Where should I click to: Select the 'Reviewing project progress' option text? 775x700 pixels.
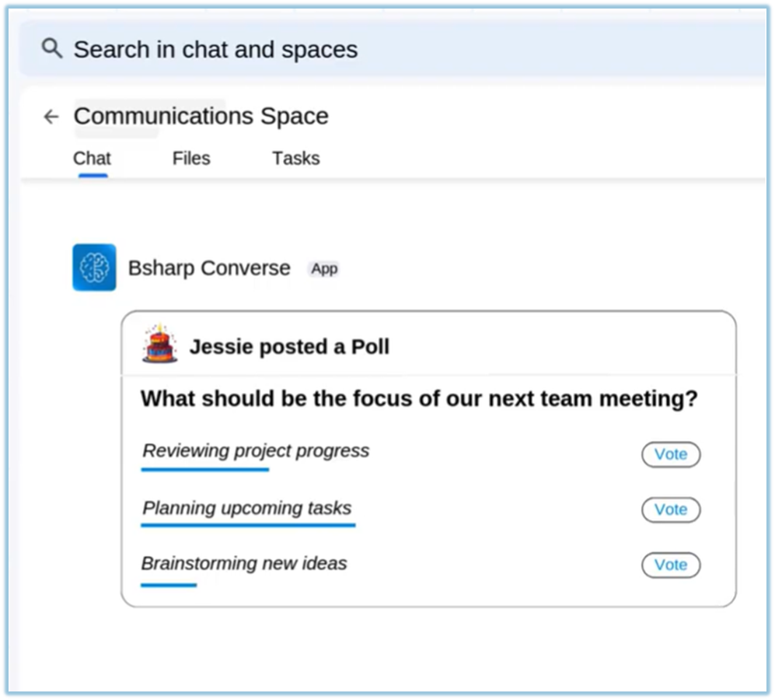pos(256,451)
